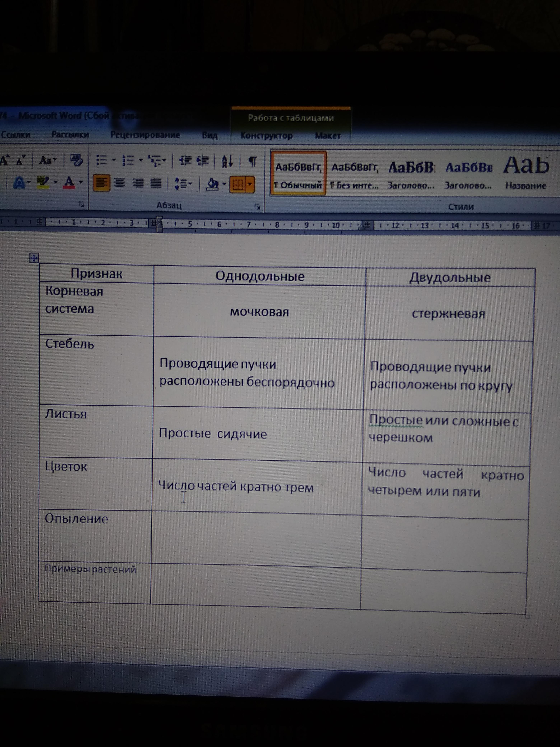Screen dimensions: 560x747
Task: Open the Конструктор tab
Action: click(266, 136)
